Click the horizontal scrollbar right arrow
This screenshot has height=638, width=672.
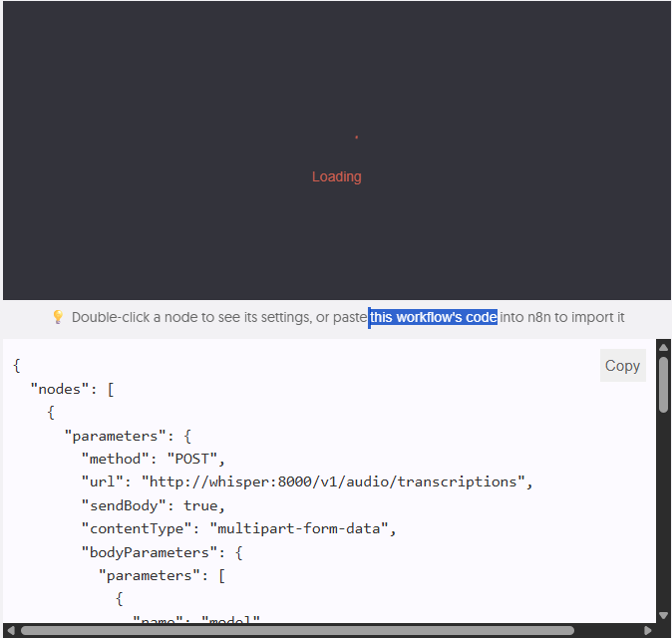point(647,630)
